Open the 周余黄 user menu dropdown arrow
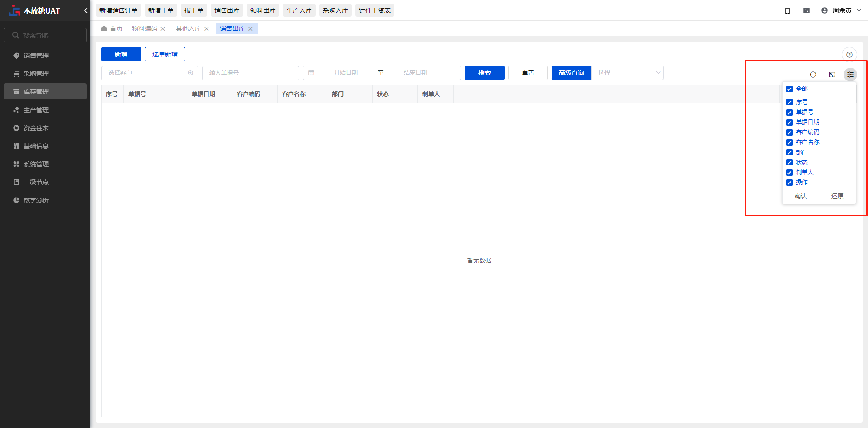 (x=859, y=10)
